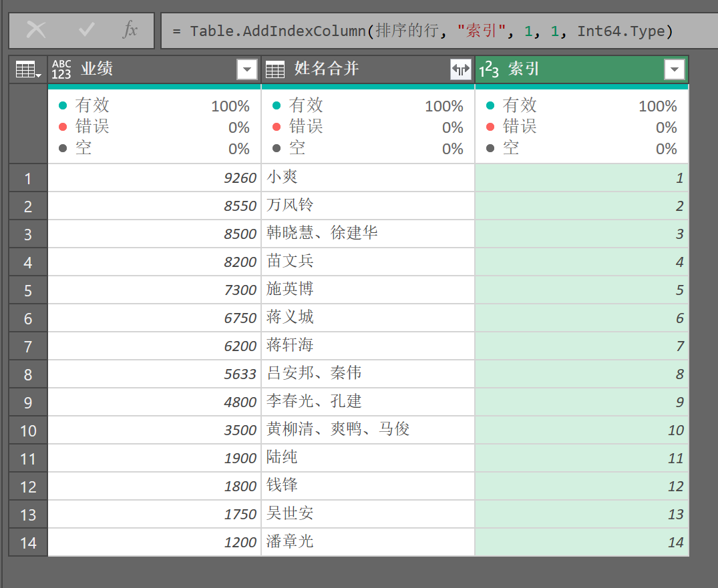This screenshot has width=718, height=588.
Task: Click 错误 quality stat under 姓名合并
Action: [368, 127]
